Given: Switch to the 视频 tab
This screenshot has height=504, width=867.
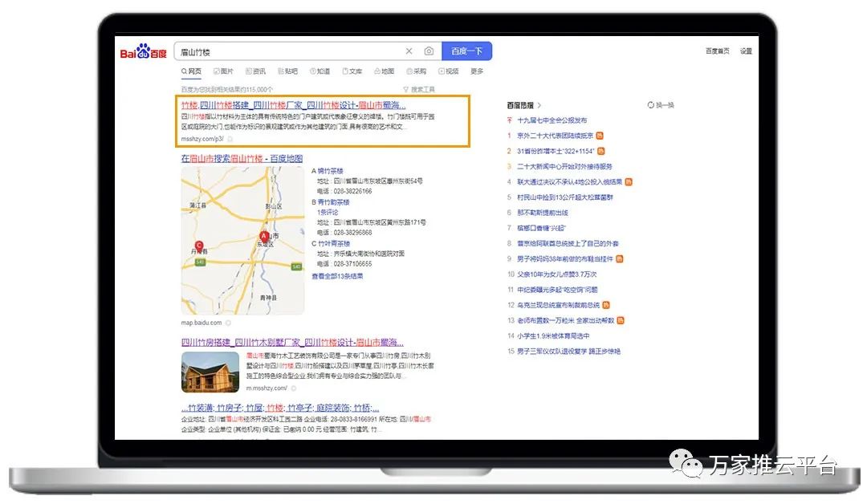Looking at the screenshot, I should (x=448, y=71).
